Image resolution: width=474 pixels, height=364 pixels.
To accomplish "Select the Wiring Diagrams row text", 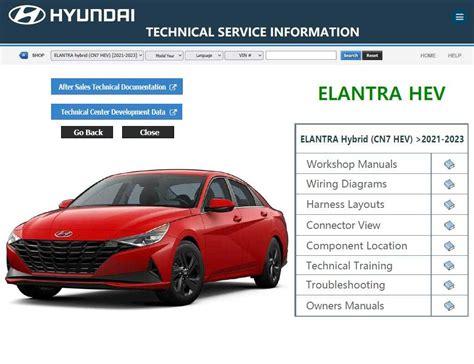I will point(346,184).
